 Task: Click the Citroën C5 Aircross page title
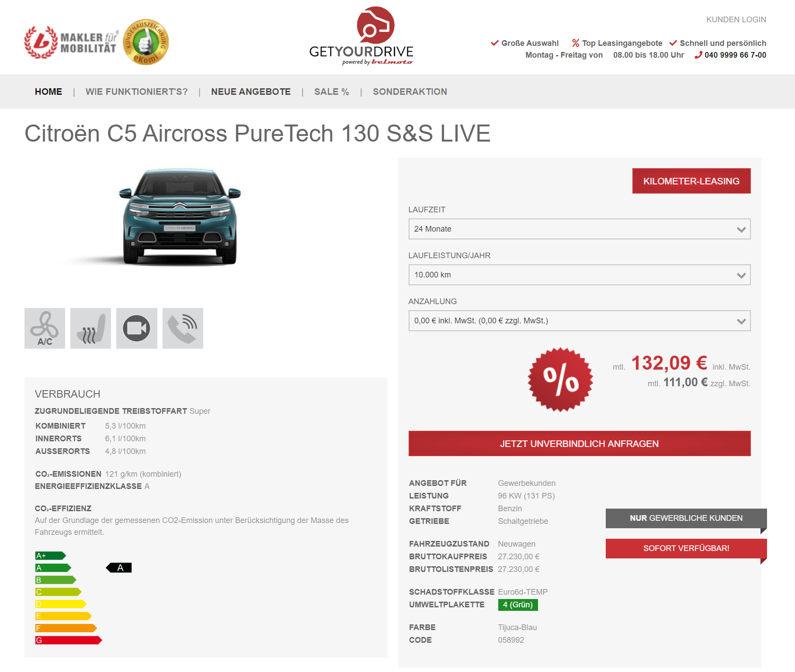point(257,133)
